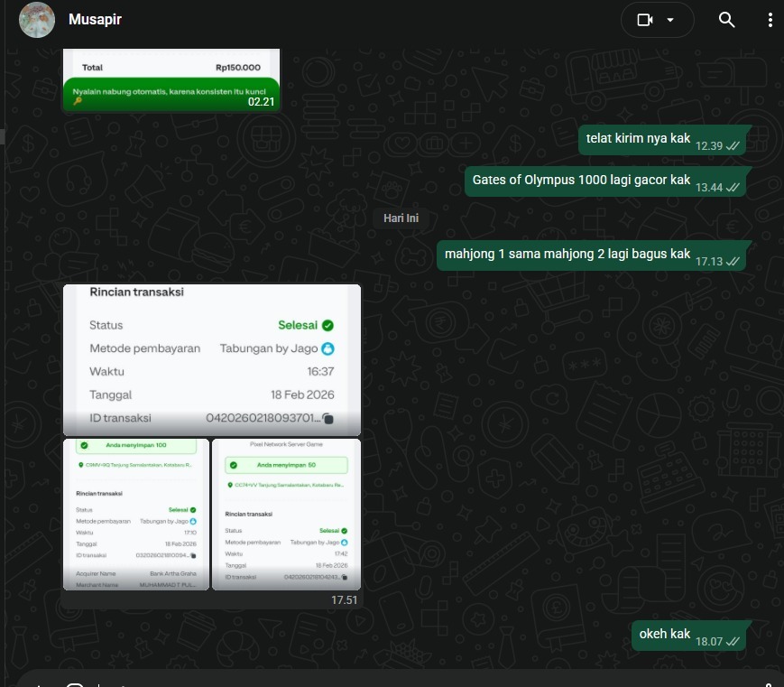Open the chat menu with three dots
The image size is (784, 687).
point(770,20)
